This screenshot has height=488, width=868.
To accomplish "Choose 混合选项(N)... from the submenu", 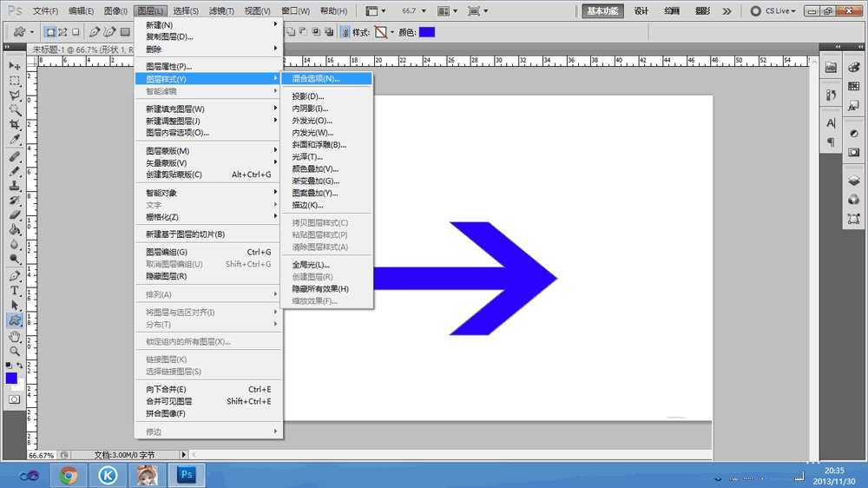I will pos(316,78).
